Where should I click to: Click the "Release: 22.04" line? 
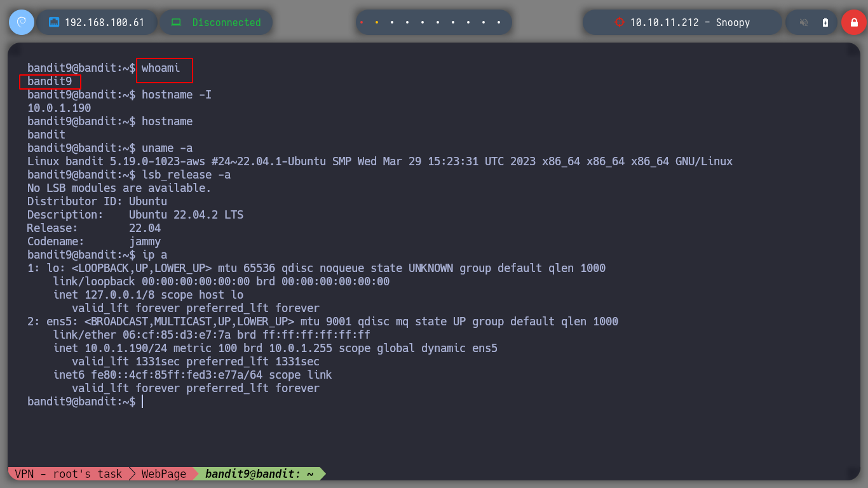94,228
